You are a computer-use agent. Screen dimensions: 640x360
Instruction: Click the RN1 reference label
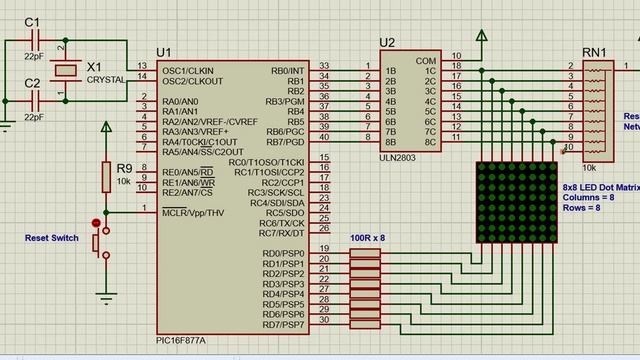click(x=594, y=53)
